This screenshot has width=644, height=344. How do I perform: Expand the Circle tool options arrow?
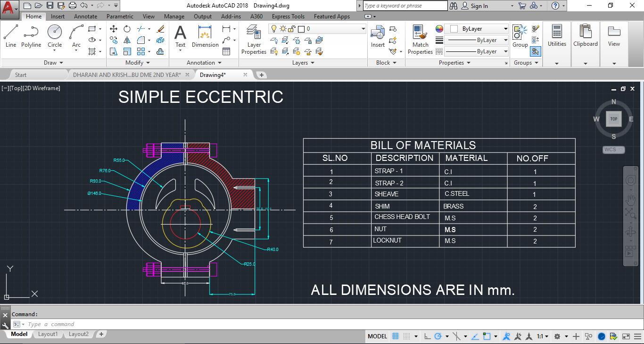55,51
